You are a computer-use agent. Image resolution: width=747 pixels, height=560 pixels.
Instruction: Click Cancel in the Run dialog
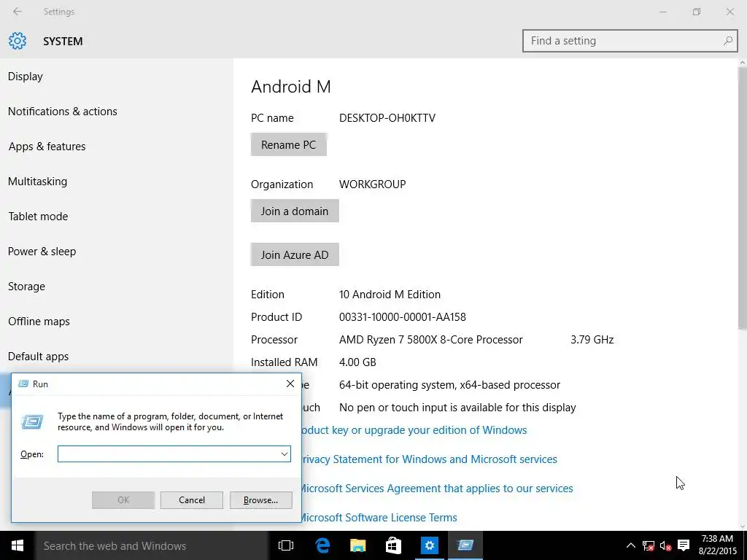tap(192, 500)
